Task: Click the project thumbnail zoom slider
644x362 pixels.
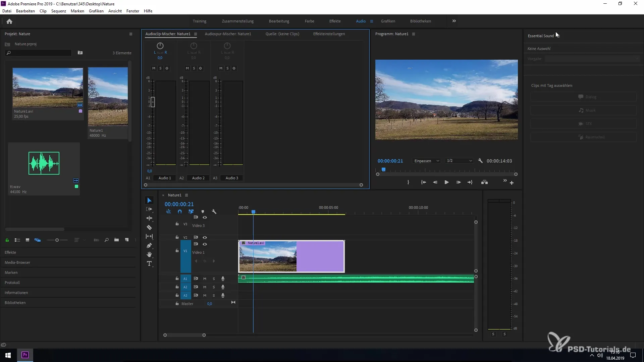Action: coord(57,240)
